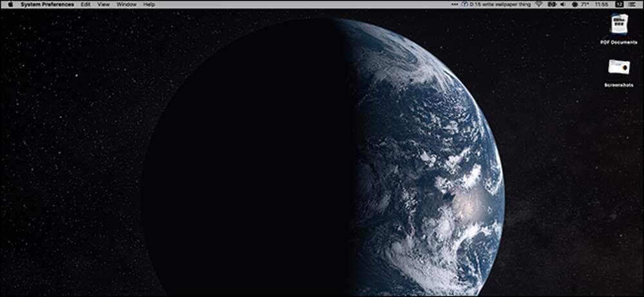The width and height of the screenshot is (644, 297).
Task: Click the round weather icon beside temperature
Action: pyautogui.click(x=574, y=4)
